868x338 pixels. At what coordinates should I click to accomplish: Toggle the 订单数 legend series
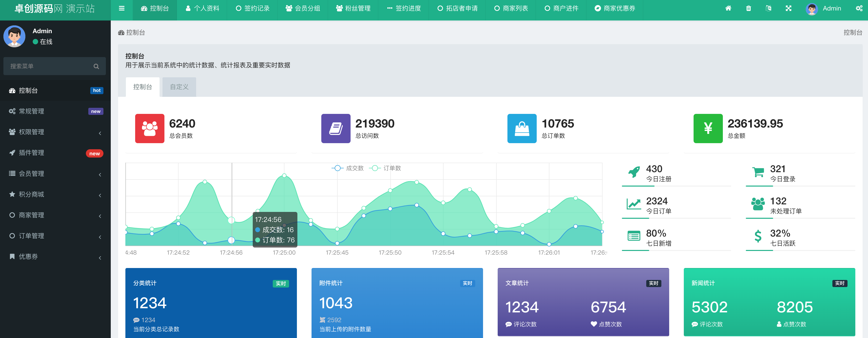(385, 168)
